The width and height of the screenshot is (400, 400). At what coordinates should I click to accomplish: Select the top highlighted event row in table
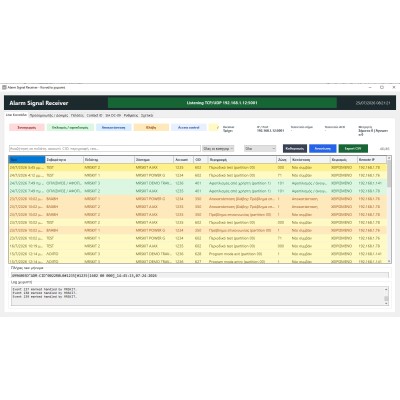pyautogui.click(x=198, y=167)
